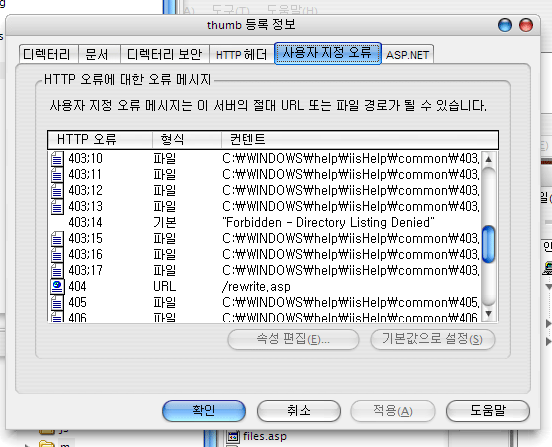Select the "Forbidden - Directory Listing Denied" text
The width and height of the screenshot is (552, 447).
tap(328, 222)
